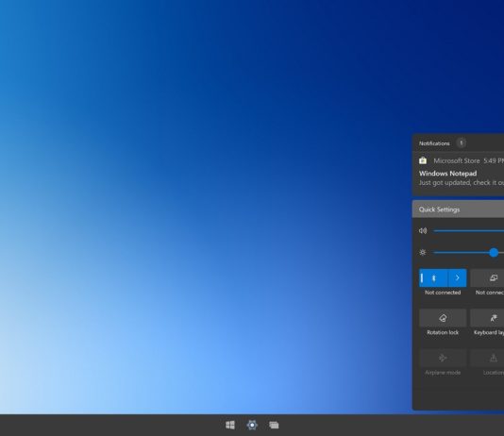Click the 'Airplane mode' label
This screenshot has height=436, width=504.
(x=443, y=373)
